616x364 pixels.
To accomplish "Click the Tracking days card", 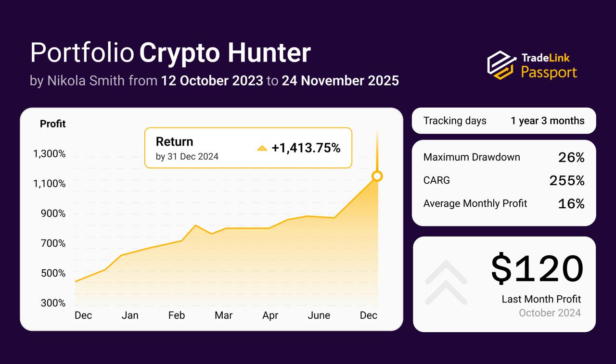I will click(x=504, y=121).
